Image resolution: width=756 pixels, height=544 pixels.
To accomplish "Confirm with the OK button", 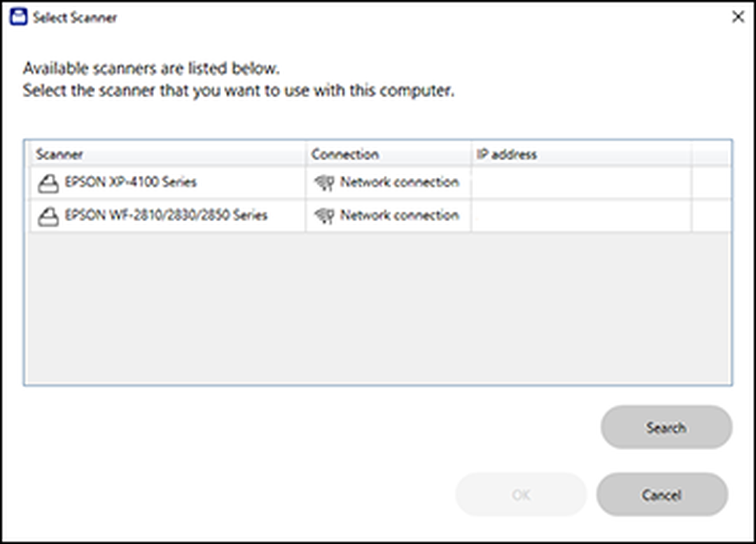I will 521,495.
